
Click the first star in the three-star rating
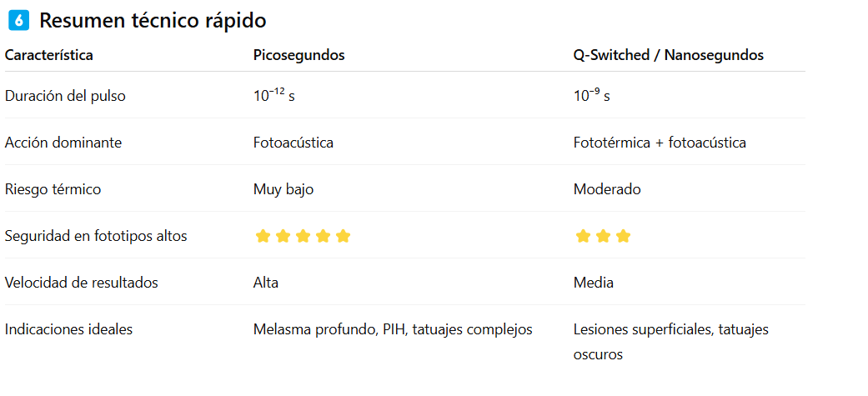pos(584,236)
